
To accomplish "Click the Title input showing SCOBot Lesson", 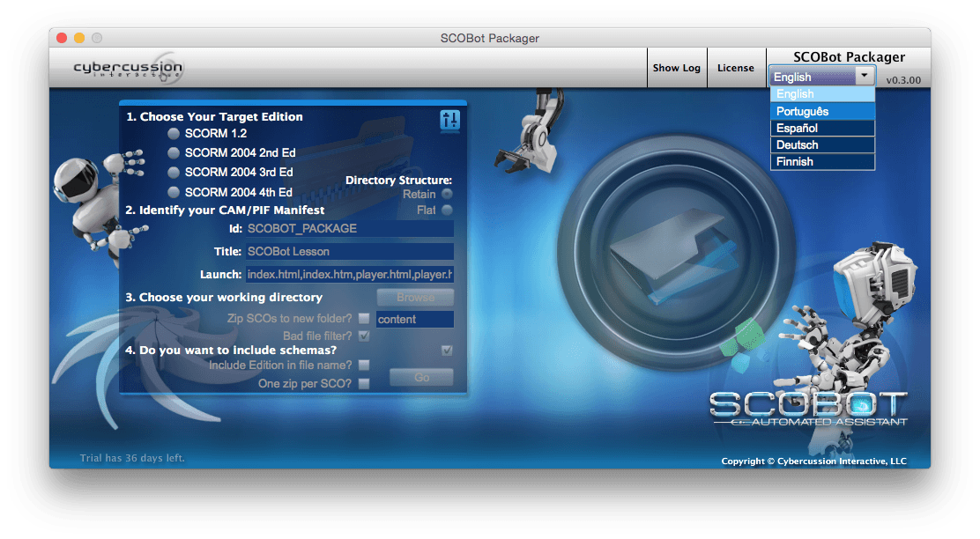I will 349,251.
